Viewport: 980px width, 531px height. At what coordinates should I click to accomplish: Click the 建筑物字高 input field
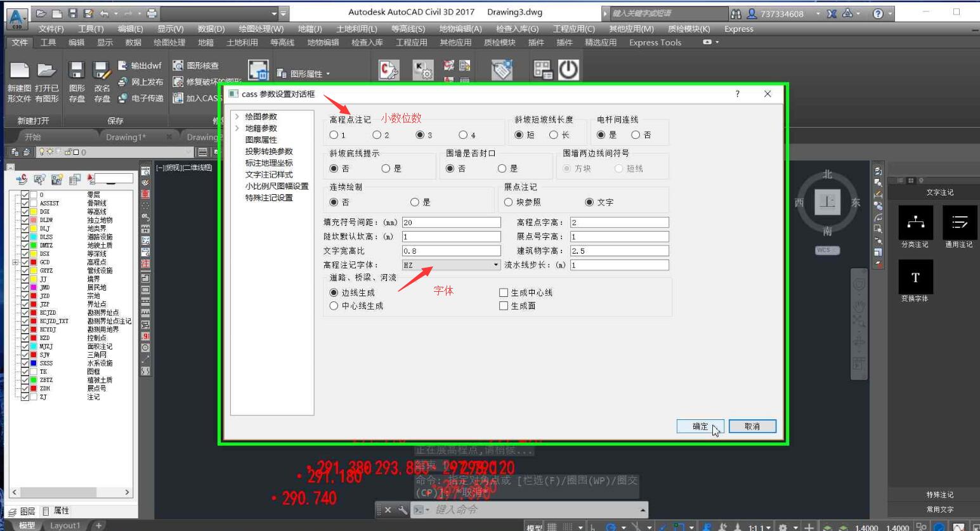click(619, 251)
